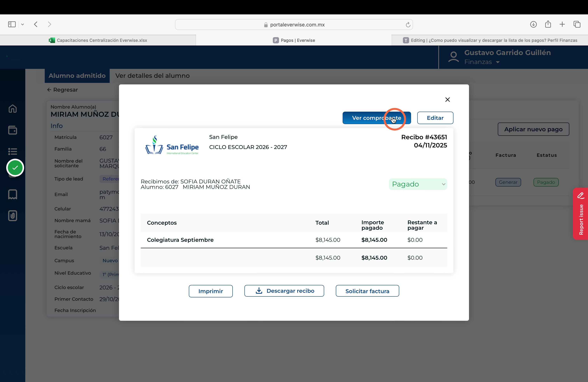The width and height of the screenshot is (588, 382).
Task: Click the Estatus column header
Action: click(x=547, y=155)
